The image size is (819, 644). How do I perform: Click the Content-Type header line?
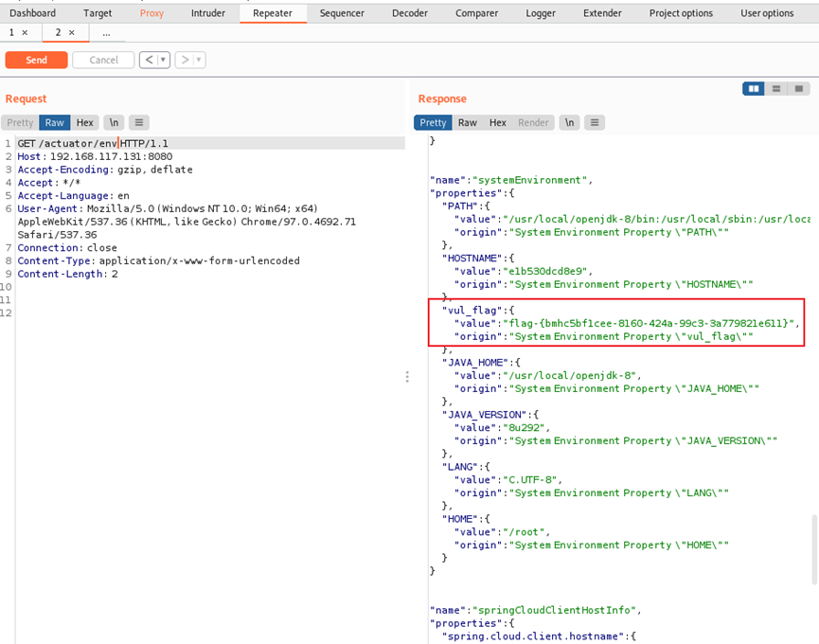159,260
